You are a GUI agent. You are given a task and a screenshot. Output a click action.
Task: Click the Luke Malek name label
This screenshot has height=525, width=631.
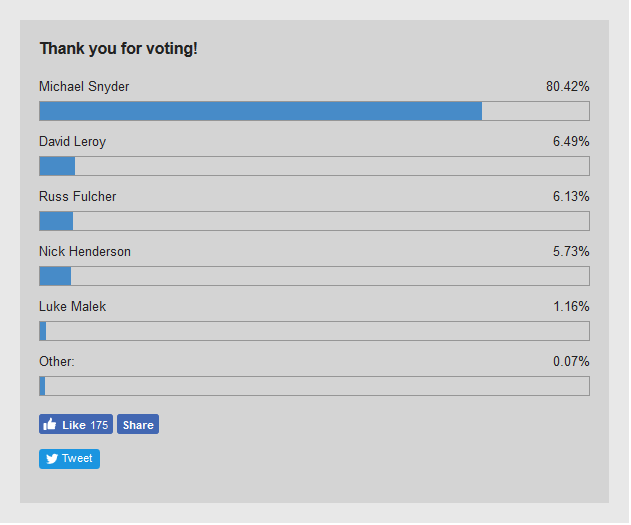[72, 307]
